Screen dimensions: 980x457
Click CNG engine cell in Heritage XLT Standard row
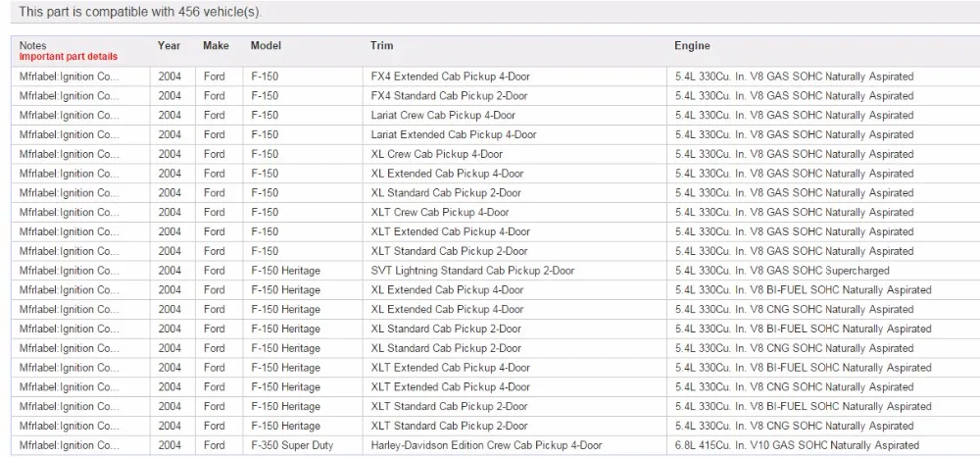[x=795, y=426]
